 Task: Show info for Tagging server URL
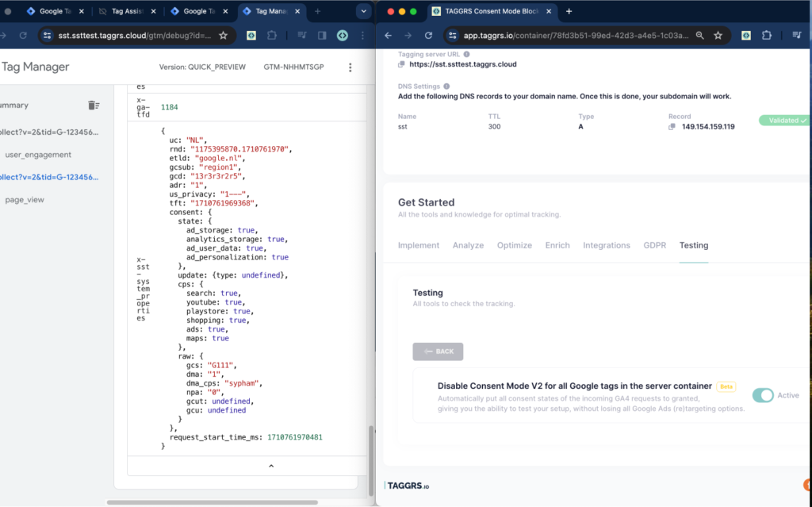click(466, 54)
